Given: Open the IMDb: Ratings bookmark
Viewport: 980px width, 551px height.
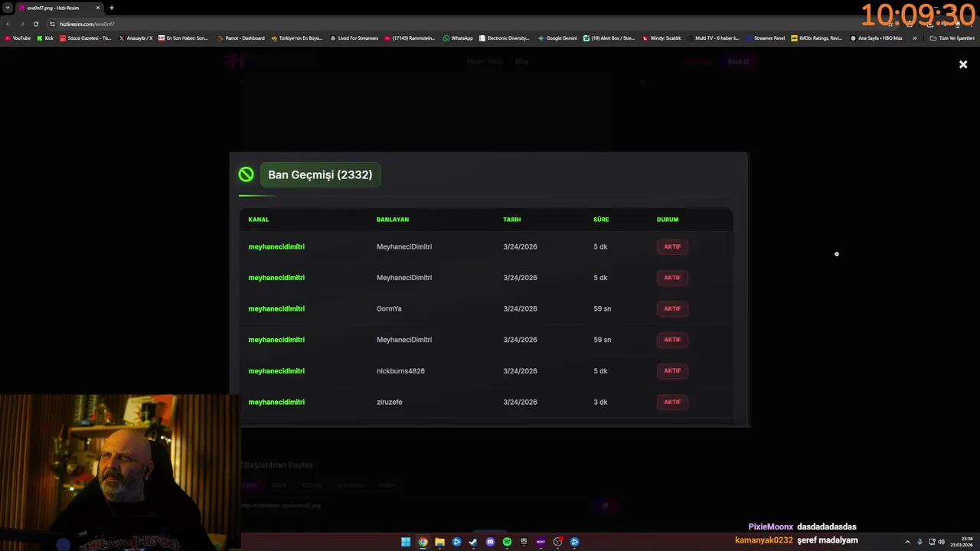Looking at the screenshot, I should click(817, 37).
